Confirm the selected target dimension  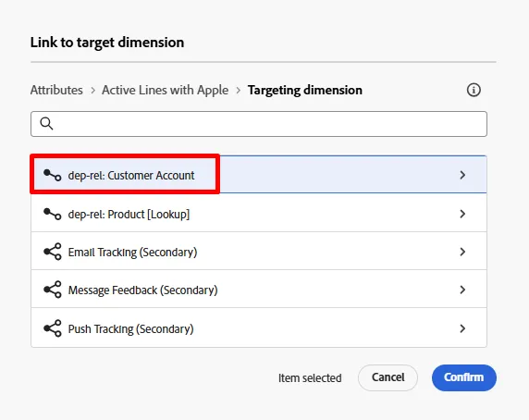(464, 377)
